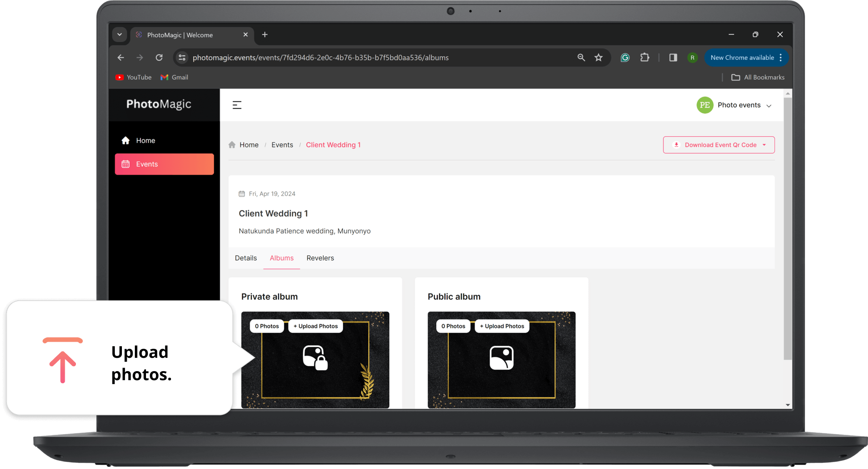Select Events in the sidebar
Image resolution: width=868 pixels, height=469 pixels.
[164, 164]
